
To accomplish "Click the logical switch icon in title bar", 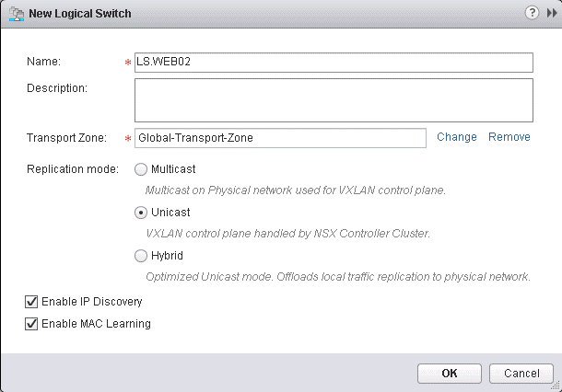I will (15, 14).
